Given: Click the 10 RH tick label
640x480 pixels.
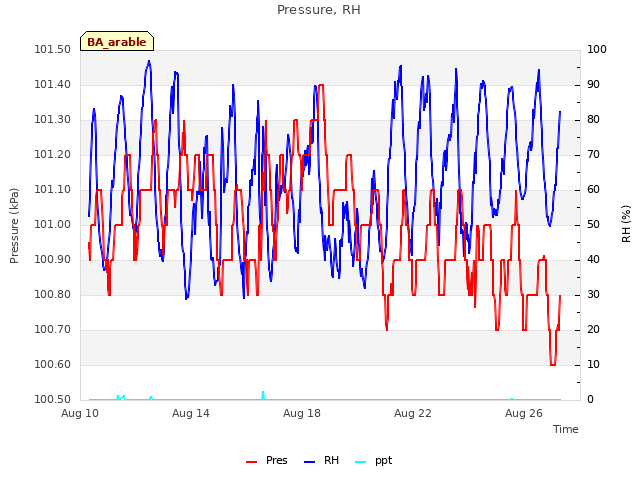Looking at the screenshot, I should pyautogui.click(x=593, y=364).
